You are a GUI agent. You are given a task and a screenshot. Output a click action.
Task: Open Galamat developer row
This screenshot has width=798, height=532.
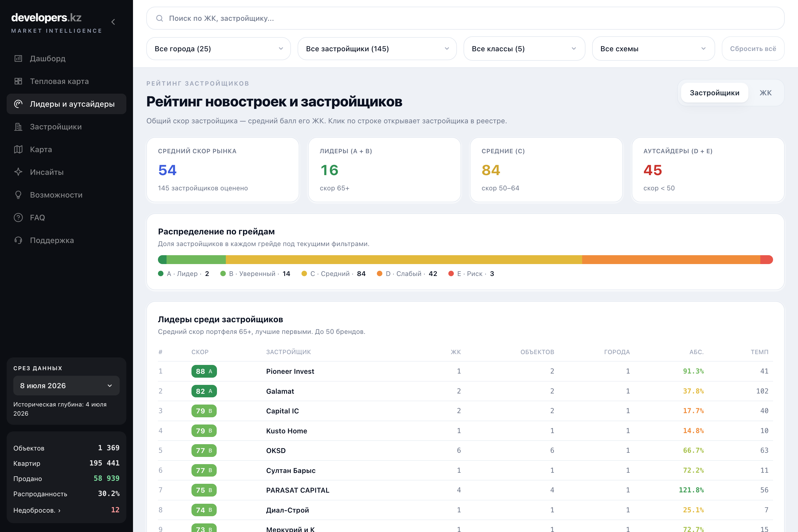pyautogui.click(x=465, y=391)
